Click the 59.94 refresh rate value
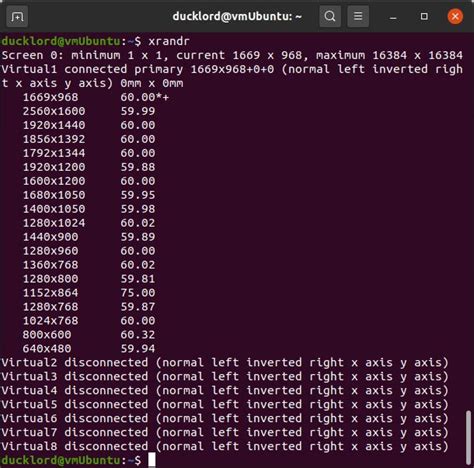The height and width of the screenshot is (468, 474). click(x=138, y=349)
